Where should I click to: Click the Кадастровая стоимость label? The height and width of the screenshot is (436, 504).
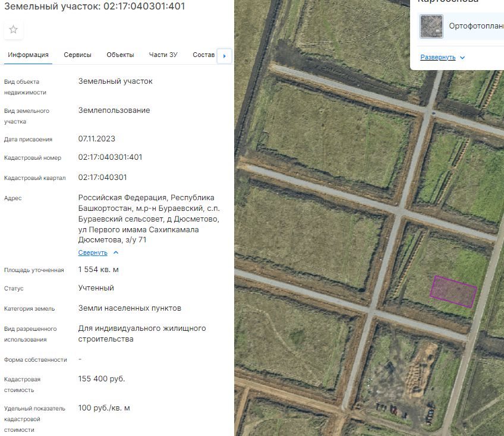[x=22, y=384]
